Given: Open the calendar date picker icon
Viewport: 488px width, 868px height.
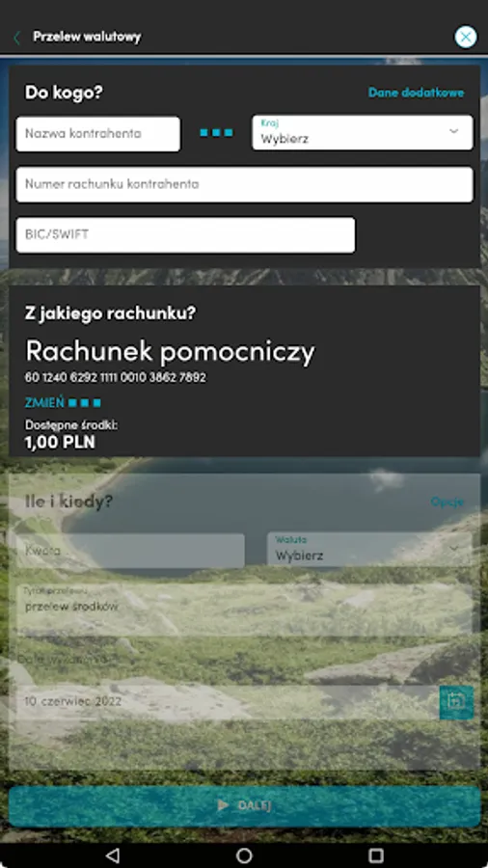Looking at the screenshot, I should 456,702.
